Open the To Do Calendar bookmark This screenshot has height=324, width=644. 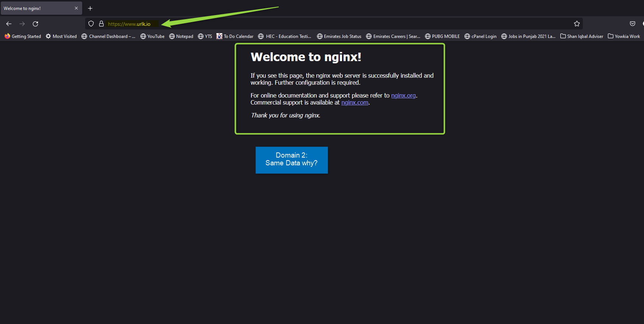235,36
